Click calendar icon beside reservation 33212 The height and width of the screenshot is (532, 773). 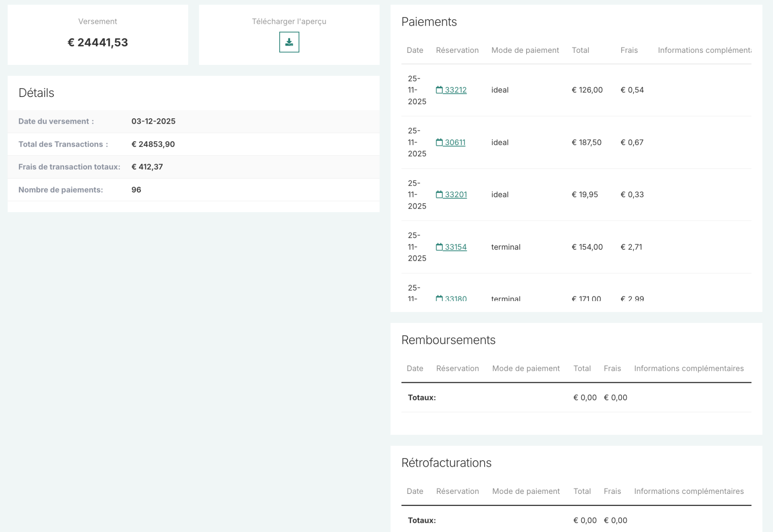[x=439, y=90]
